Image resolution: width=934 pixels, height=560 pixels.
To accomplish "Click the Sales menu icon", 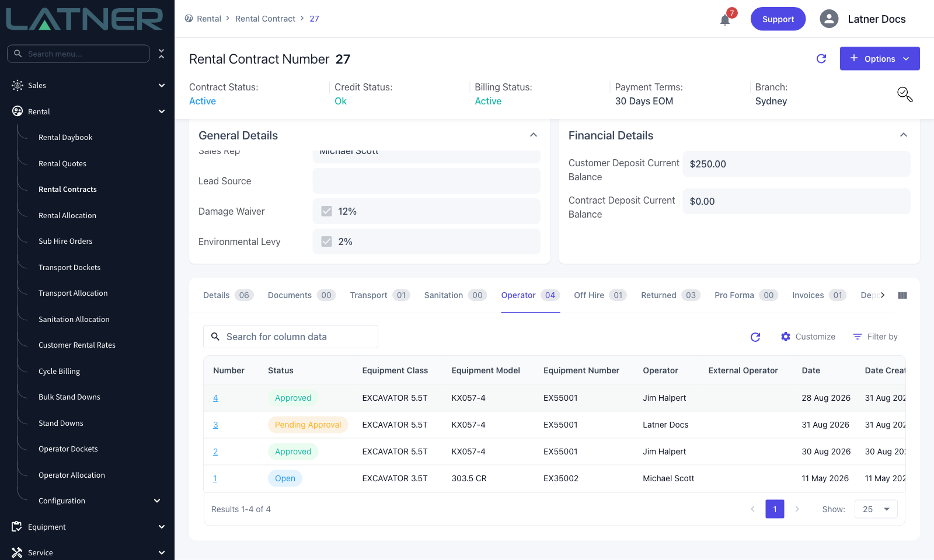I will pyautogui.click(x=18, y=85).
